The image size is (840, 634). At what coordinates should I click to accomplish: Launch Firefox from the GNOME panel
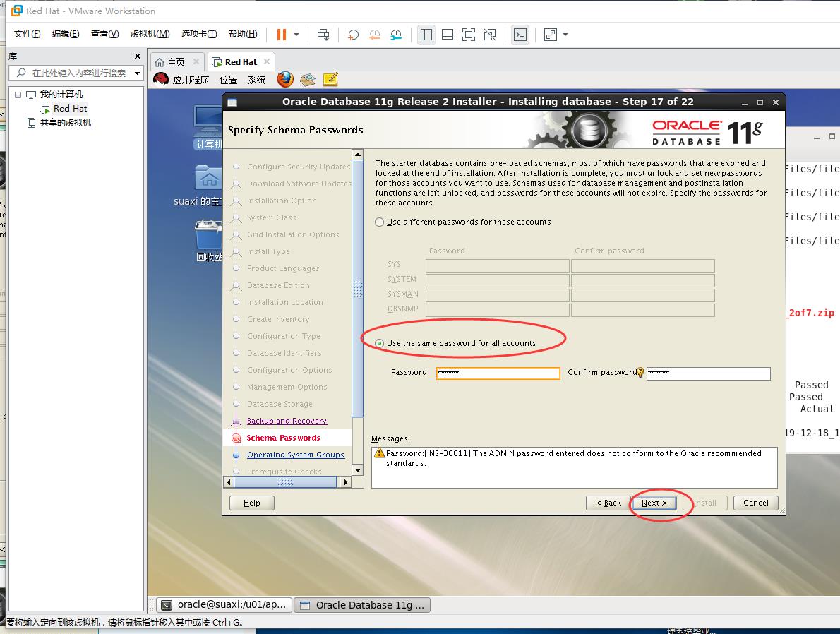pyautogui.click(x=285, y=79)
